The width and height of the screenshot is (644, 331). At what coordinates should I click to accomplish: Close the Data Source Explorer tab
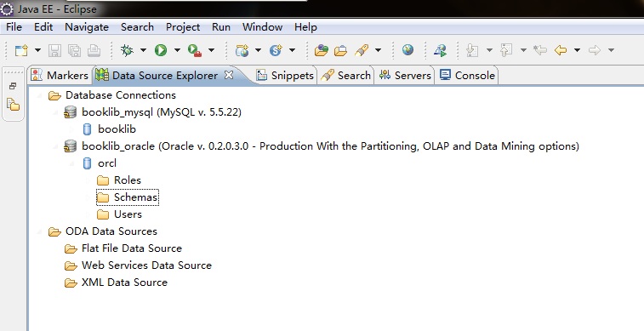click(229, 75)
